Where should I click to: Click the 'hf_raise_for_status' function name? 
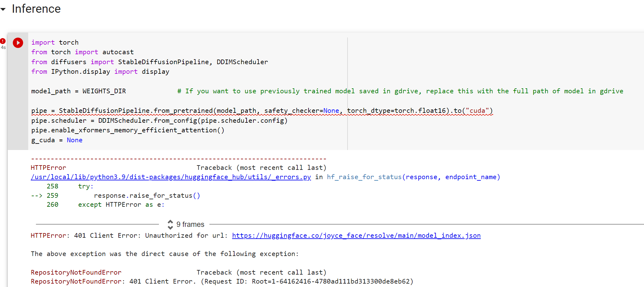pyautogui.click(x=364, y=177)
